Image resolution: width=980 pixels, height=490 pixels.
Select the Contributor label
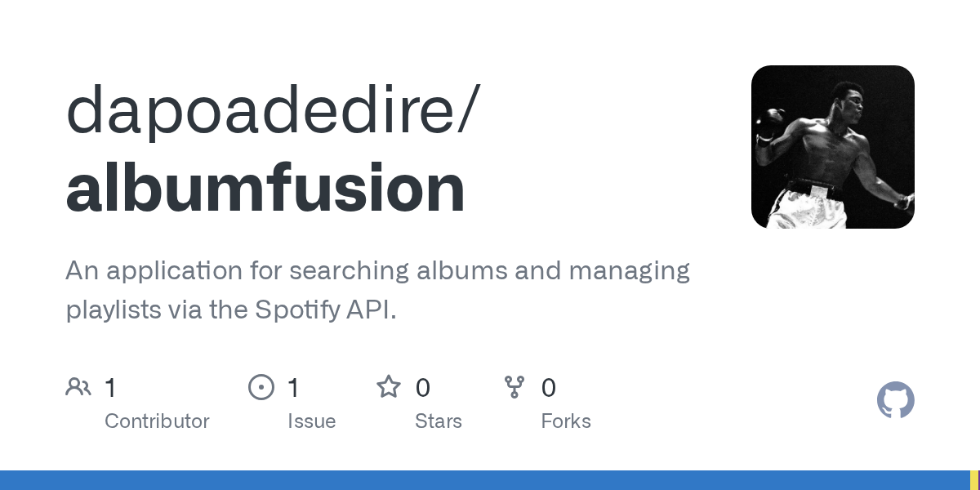click(157, 421)
